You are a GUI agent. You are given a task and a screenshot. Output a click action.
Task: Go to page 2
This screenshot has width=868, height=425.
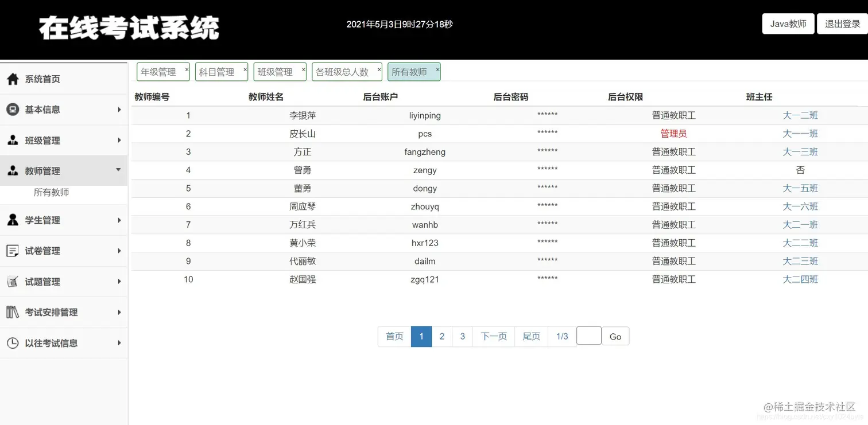(442, 336)
